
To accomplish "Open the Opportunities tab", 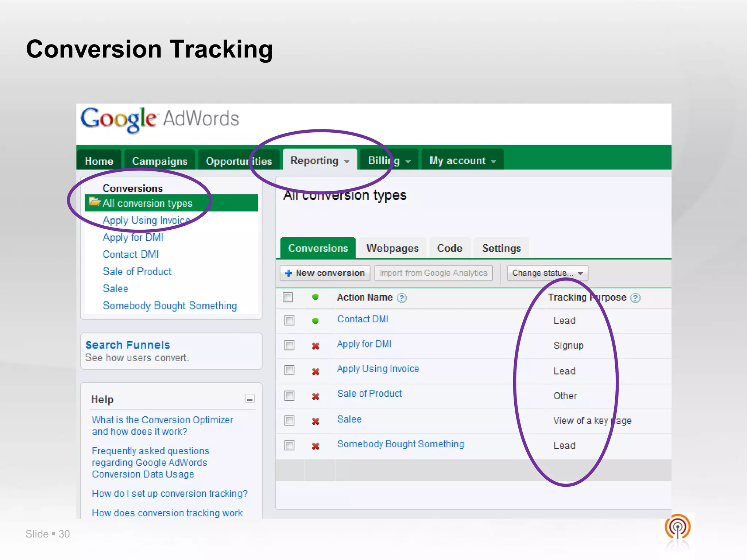I will point(239,161).
